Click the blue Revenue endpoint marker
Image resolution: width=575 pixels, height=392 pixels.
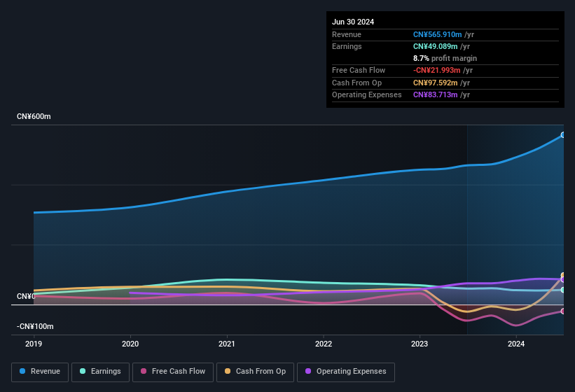pyautogui.click(x=563, y=135)
